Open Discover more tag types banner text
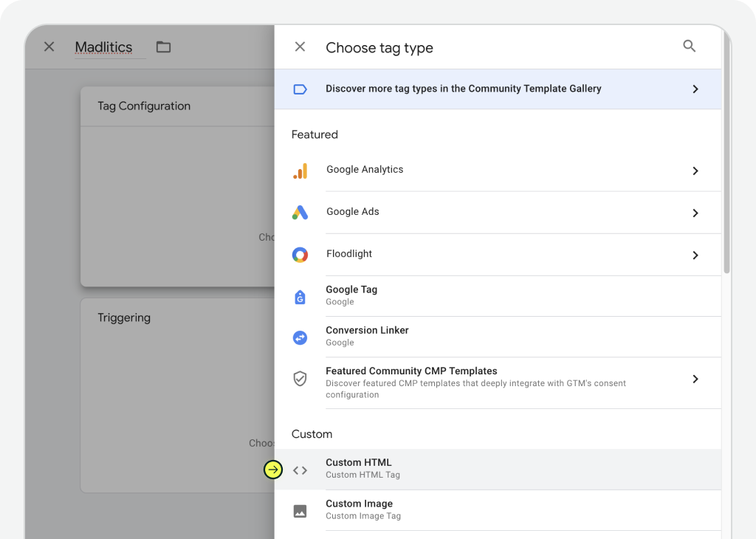 tap(464, 89)
